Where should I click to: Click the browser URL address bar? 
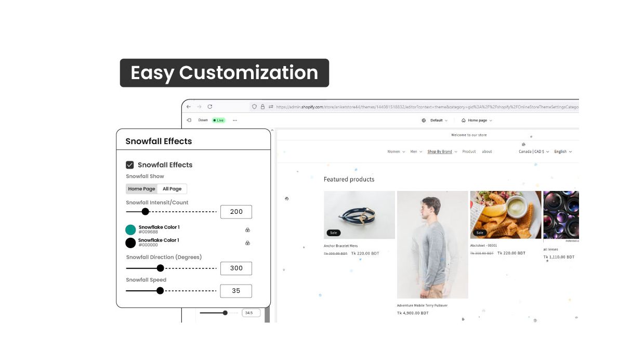[x=426, y=107]
